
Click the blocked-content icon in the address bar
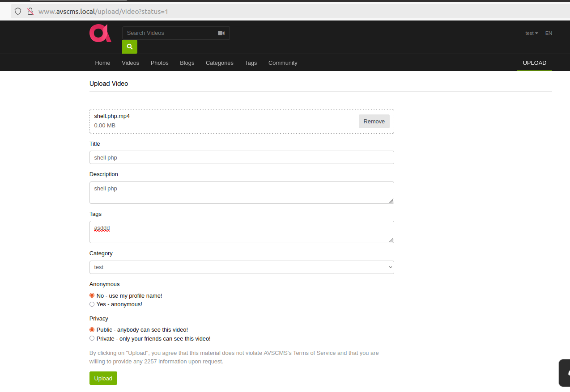30,11
